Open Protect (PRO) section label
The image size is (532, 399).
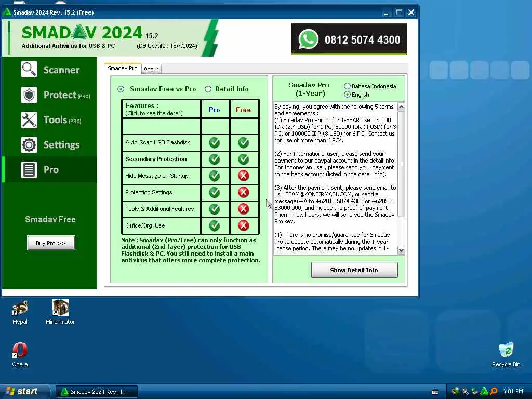67,95
